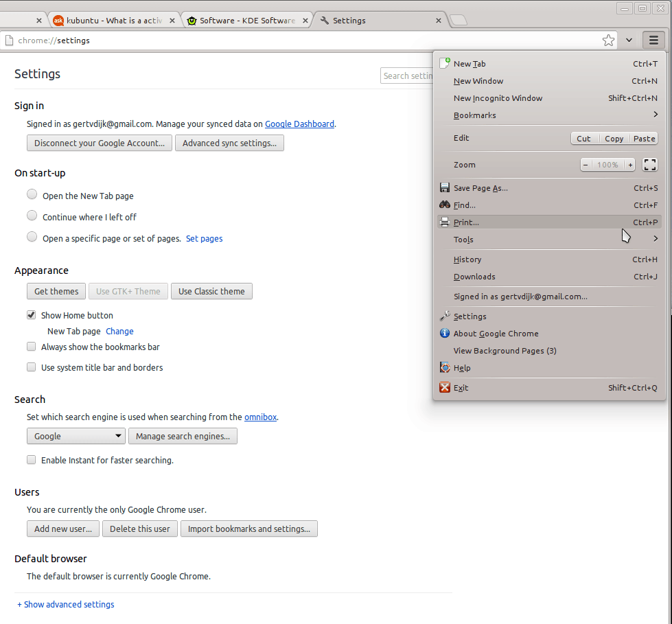Open a new tab with the new-tab button
Viewport: 672px width, 624px height.
[x=459, y=20]
